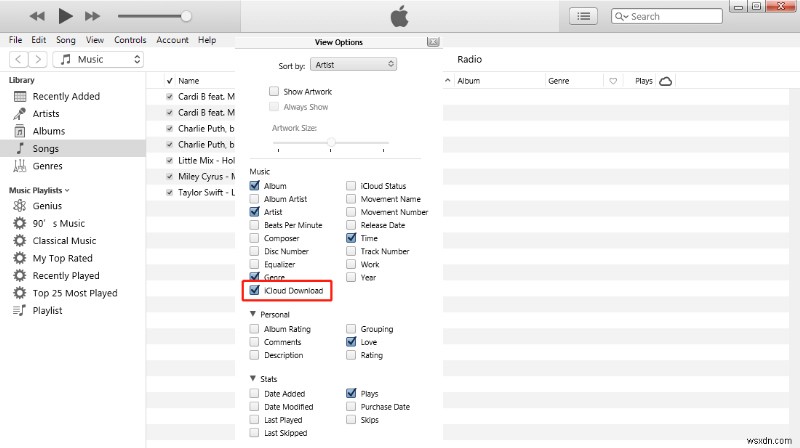The width and height of the screenshot is (800, 448).
Task: Collapse the Personal section triangle
Action: click(253, 314)
